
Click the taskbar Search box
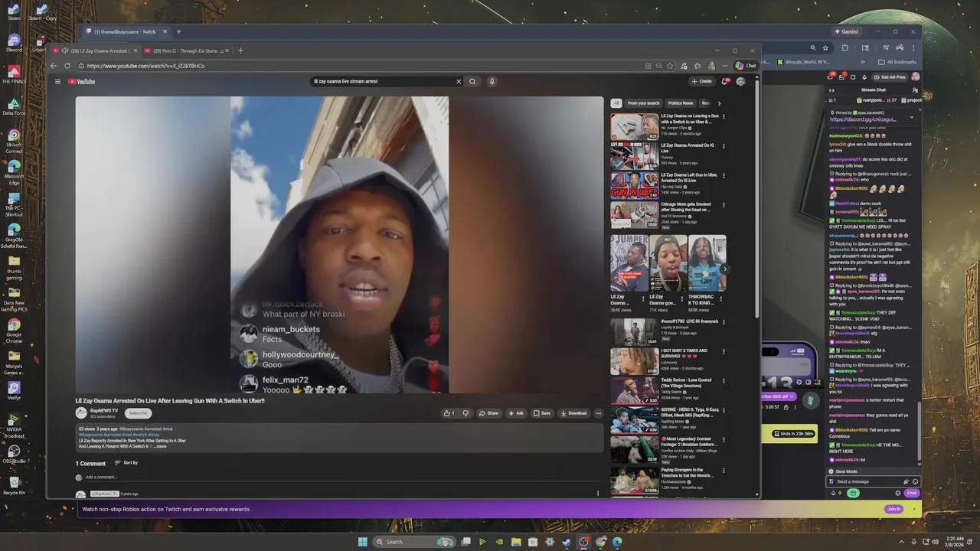coord(414,542)
